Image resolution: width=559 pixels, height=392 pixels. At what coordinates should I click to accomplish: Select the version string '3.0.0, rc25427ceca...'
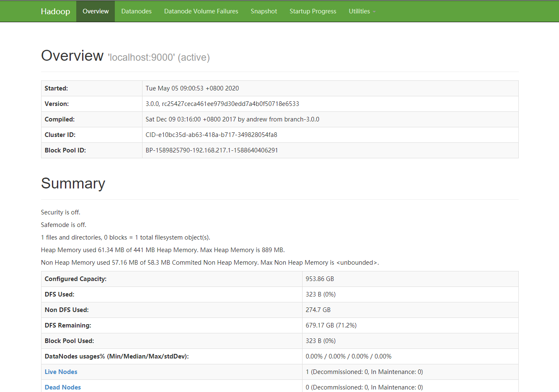click(x=223, y=104)
